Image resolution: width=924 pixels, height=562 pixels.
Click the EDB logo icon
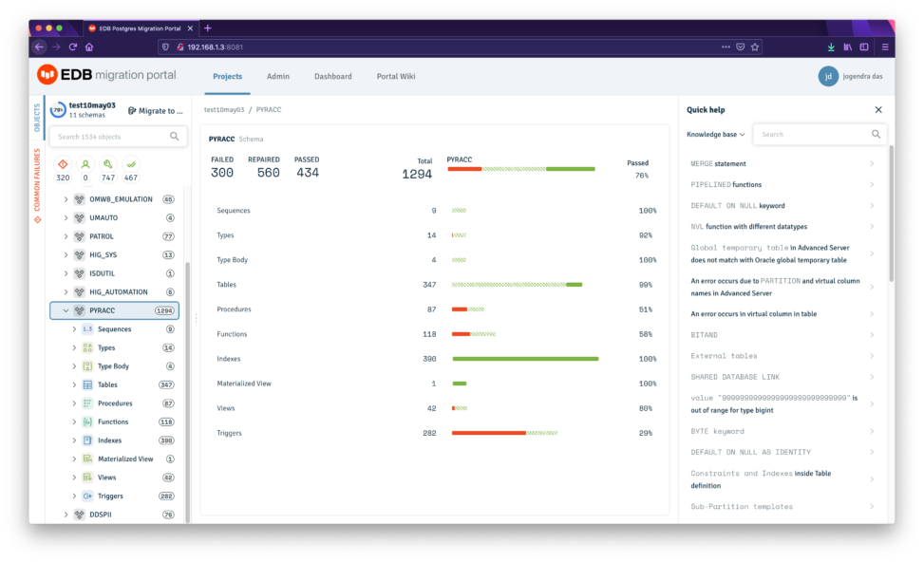(x=47, y=75)
